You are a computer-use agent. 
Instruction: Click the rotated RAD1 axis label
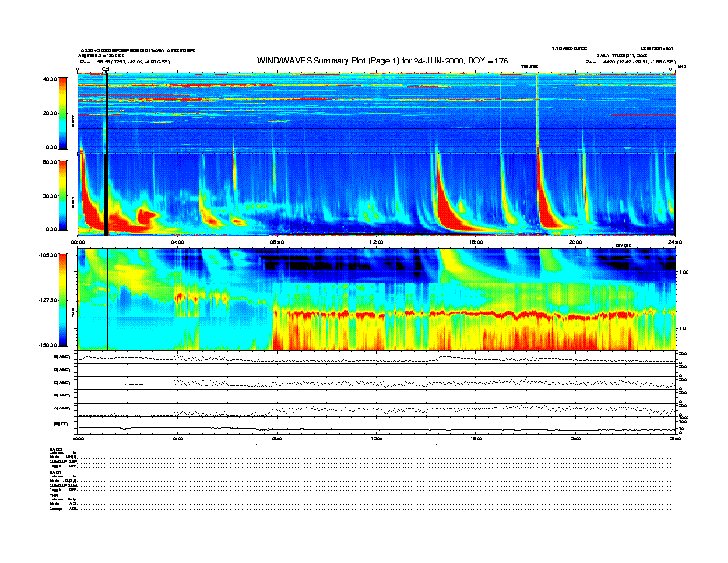pos(73,201)
